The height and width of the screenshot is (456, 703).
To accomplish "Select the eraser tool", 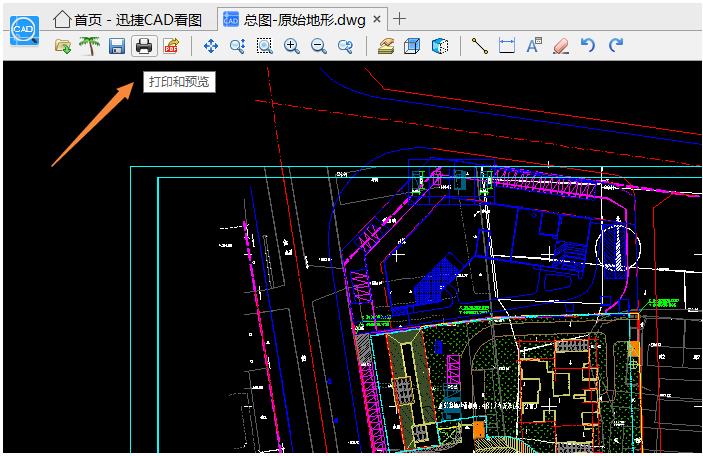I will click(x=561, y=46).
